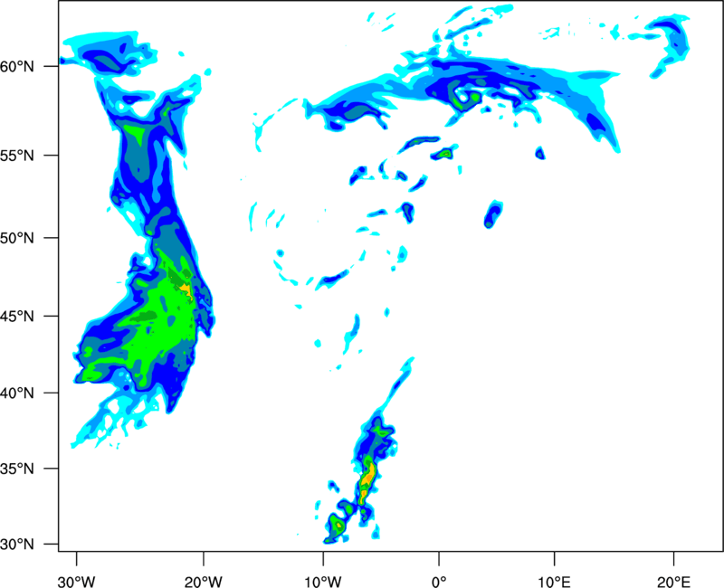This screenshot has width=724, height=588.
Task: Click the 30°W longitude label
Action: coord(77,581)
